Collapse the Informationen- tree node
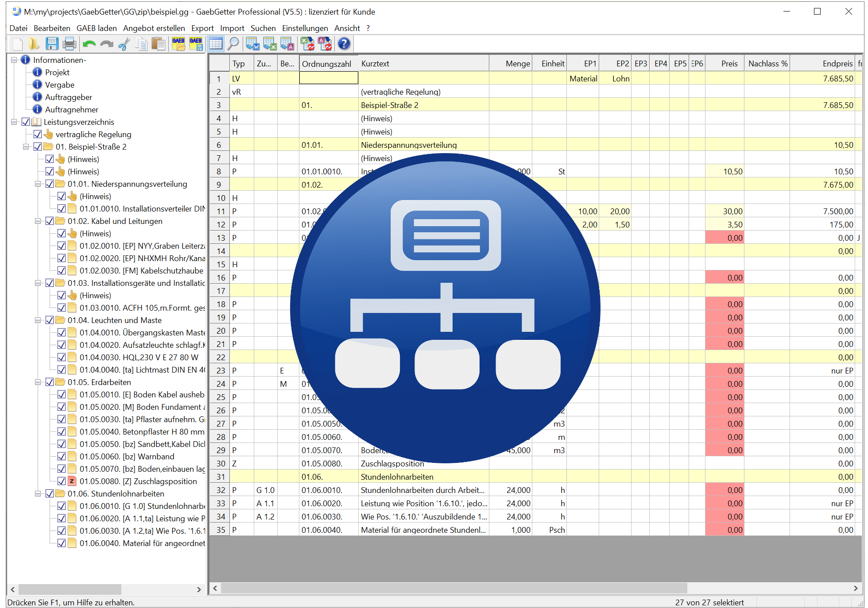Viewport: 868px width, 608px height. 14,60
